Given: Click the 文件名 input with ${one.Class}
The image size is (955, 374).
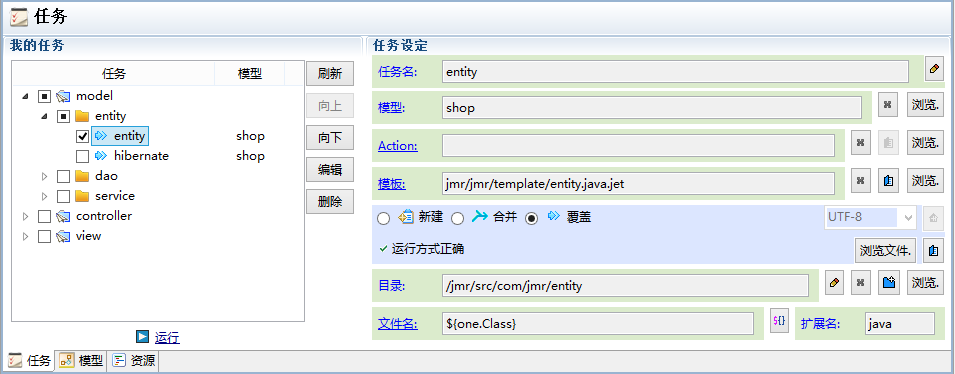Looking at the screenshot, I should pyautogui.click(x=598, y=323).
